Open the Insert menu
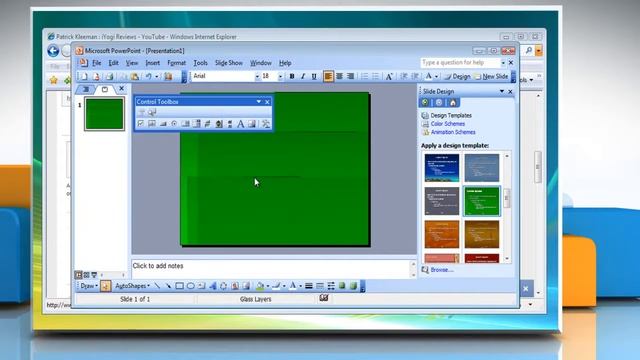 tap(153, 63)
